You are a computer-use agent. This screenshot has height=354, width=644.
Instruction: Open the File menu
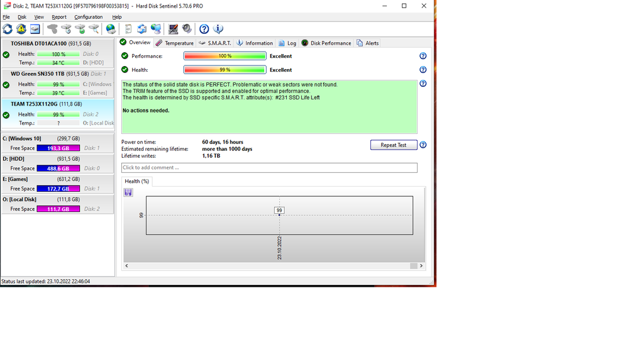pos(6,17)
